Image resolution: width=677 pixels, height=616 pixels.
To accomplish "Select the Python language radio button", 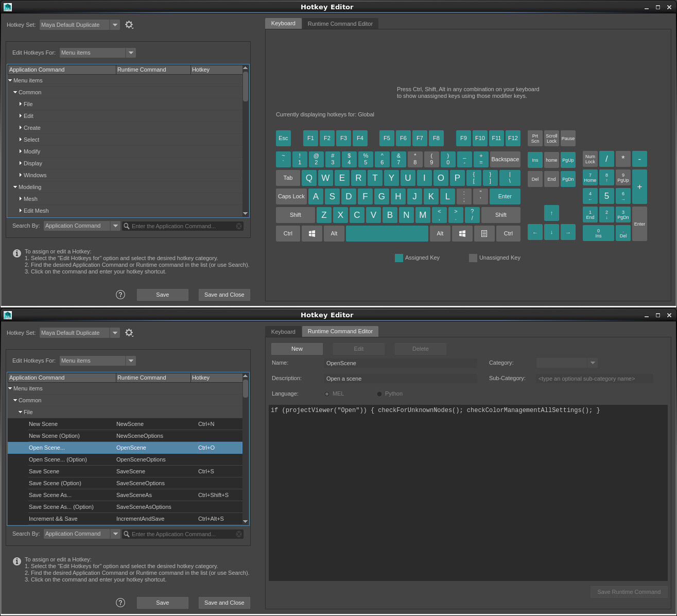I will point(379,394).
